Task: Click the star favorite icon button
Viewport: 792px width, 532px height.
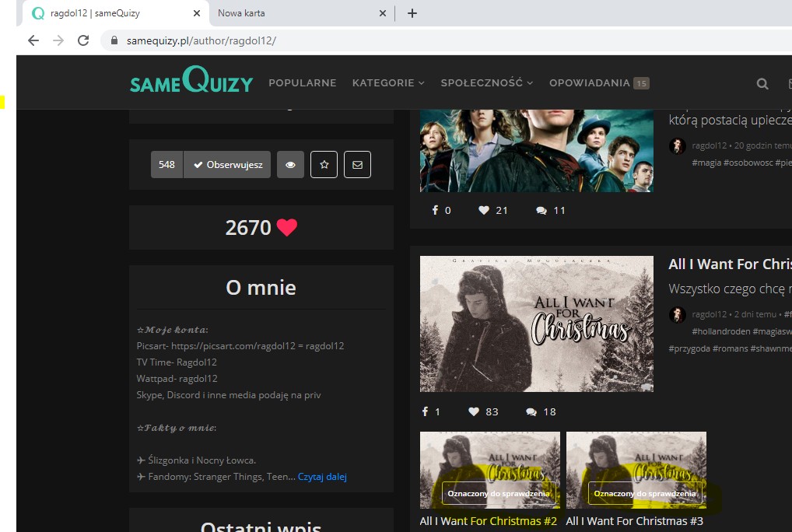Action: [x=324, y=165]
